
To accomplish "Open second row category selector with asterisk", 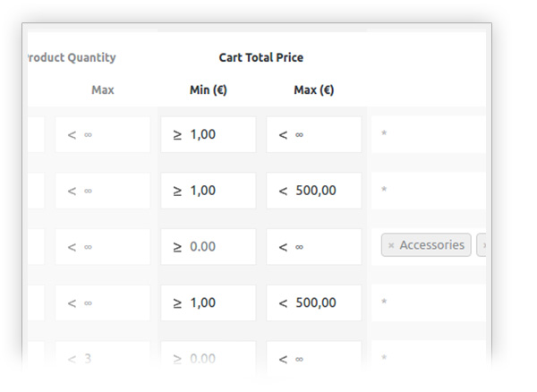I will 430,191.
